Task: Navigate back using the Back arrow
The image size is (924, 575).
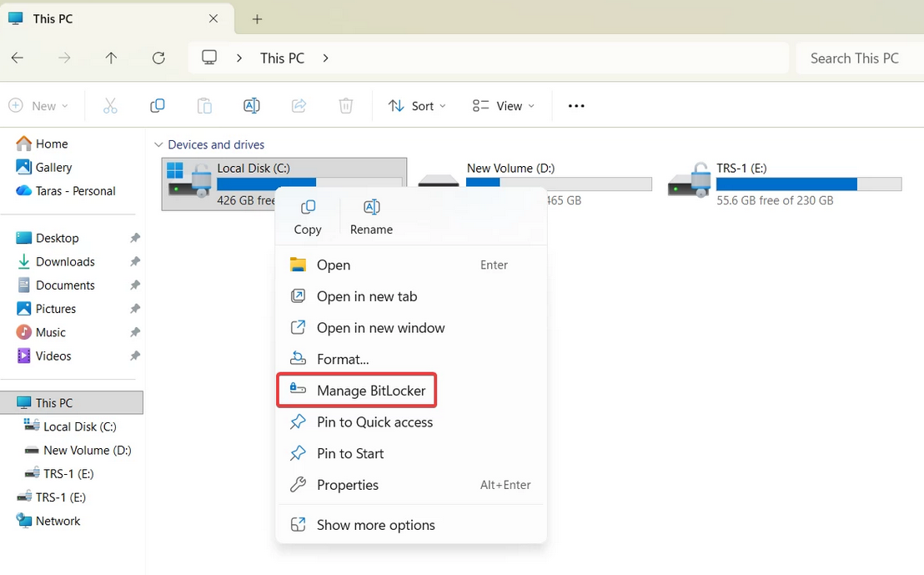Action: [x=18, y=58]
